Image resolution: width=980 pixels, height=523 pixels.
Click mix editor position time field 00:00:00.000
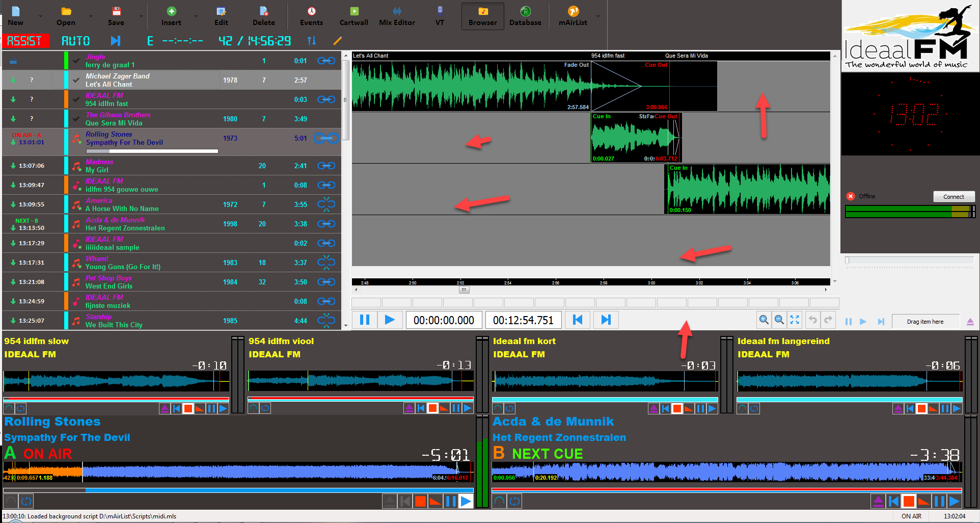[x=444, y=320]
